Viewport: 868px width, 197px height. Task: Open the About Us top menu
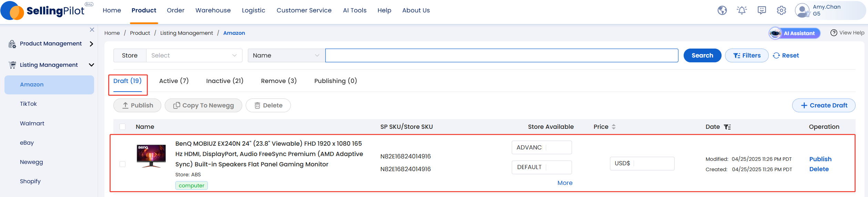coord(416,10)
